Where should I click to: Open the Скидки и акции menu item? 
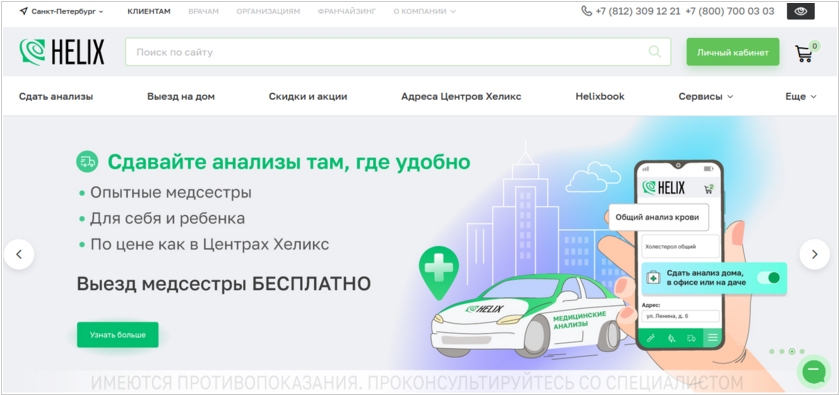[308, 97]
